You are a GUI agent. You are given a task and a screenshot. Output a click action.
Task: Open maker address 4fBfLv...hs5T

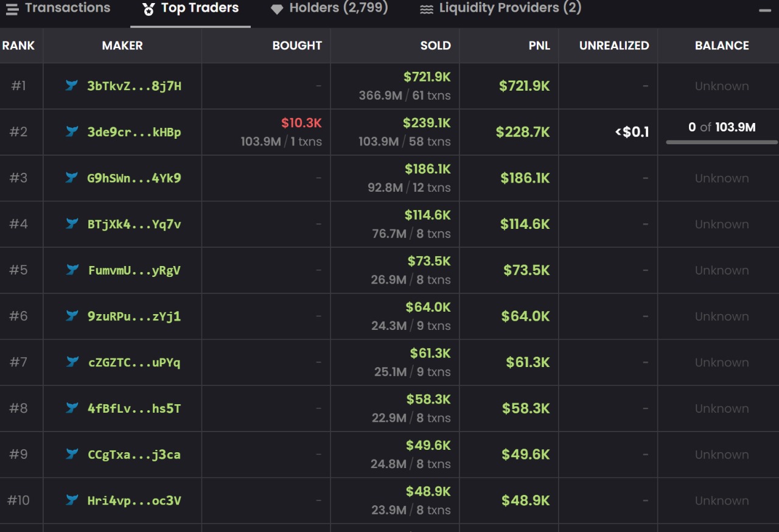pyautogui.click(x=134, y=408)
